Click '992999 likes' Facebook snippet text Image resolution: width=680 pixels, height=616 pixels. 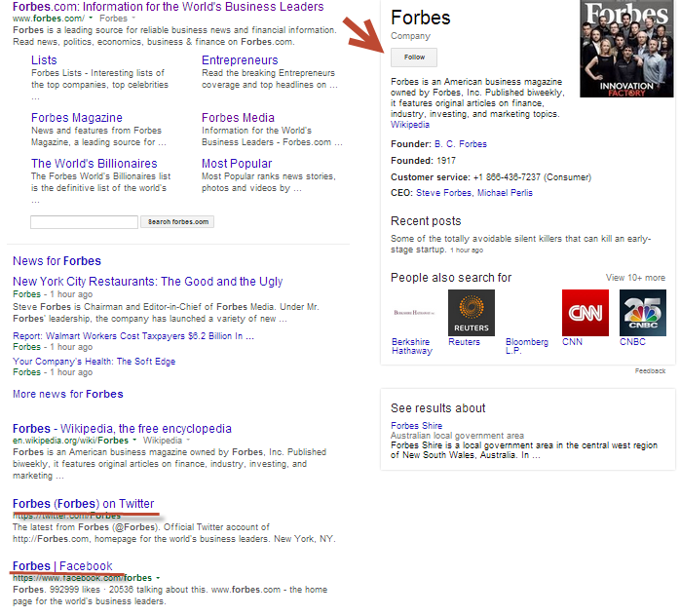tap(76, 590)
